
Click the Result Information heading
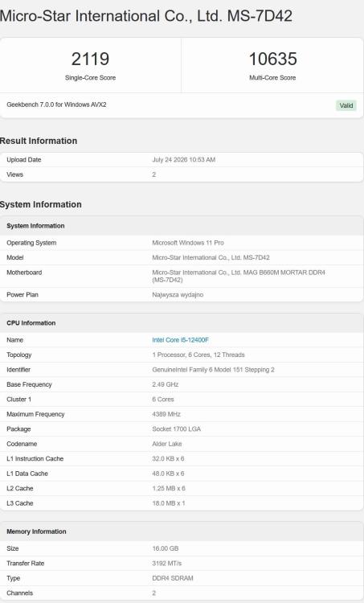tap(39, 141)
